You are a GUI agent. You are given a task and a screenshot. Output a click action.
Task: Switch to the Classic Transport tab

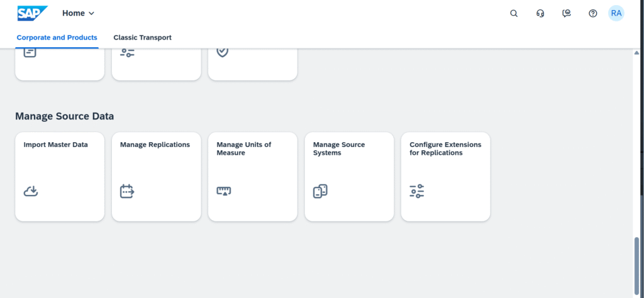142,38
